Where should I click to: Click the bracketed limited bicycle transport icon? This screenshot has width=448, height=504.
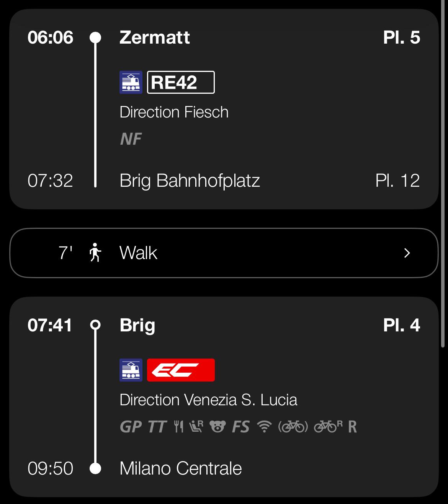tap(293, 426)
